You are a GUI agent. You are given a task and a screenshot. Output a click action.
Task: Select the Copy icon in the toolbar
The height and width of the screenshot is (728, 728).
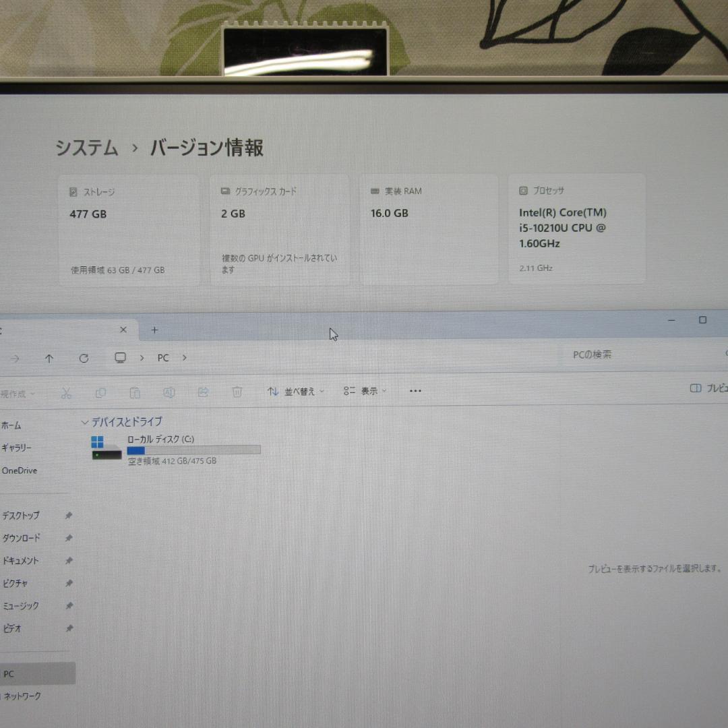(x=100, y=392)
